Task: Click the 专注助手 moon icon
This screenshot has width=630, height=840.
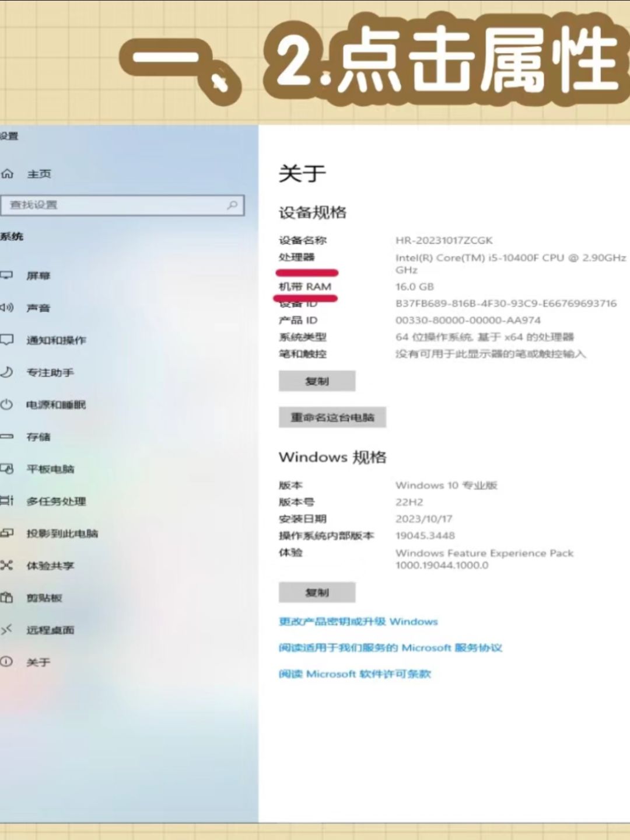Action: coord(6,372)
